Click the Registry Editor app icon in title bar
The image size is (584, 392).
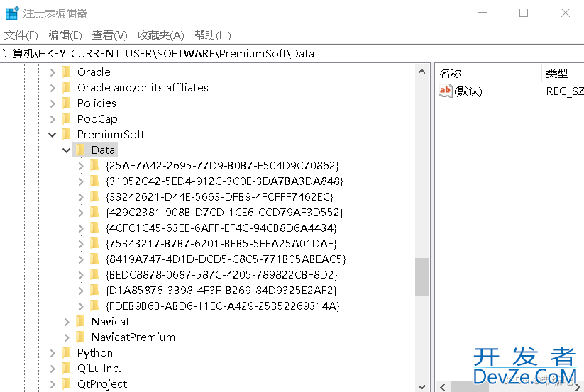point(12,13)
